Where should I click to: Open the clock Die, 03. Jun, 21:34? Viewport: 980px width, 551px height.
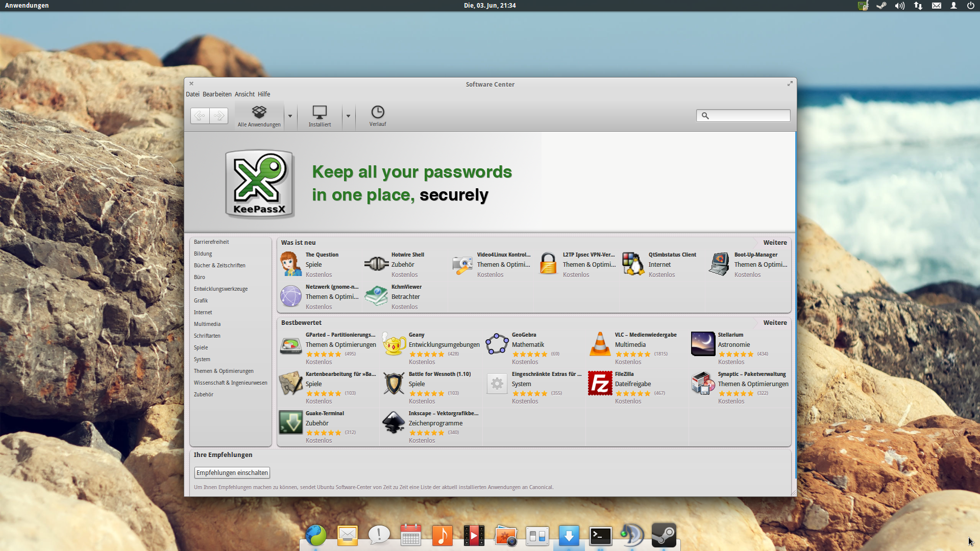(x=489, y=6)
